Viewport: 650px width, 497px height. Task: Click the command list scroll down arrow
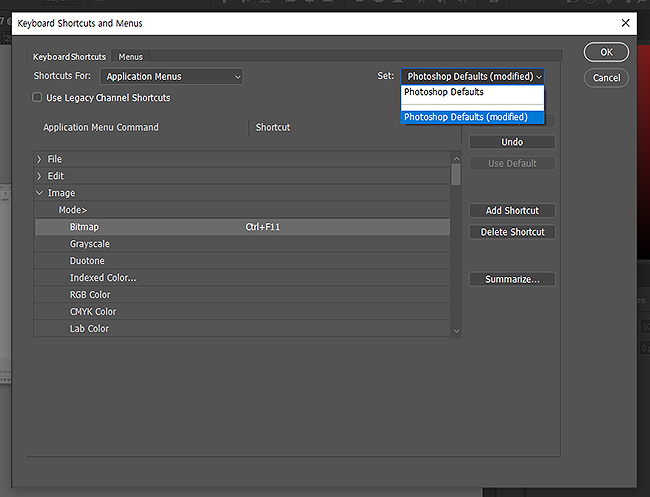tap(456, 331)
